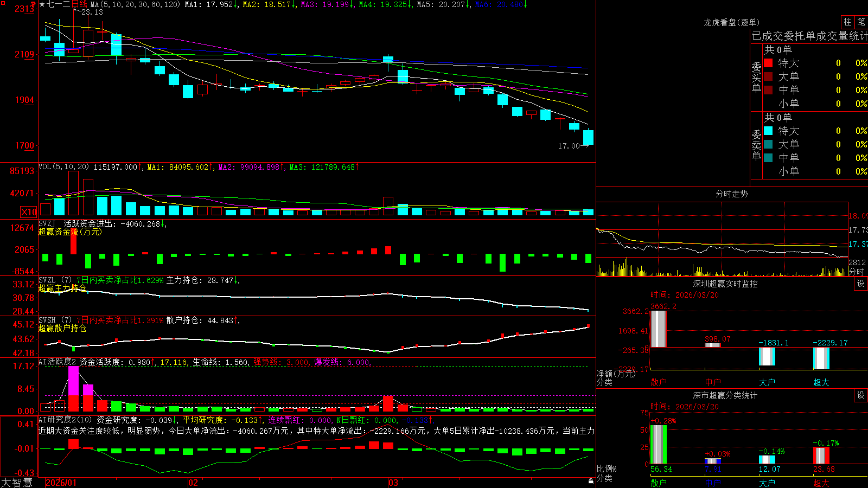Switch to 柱 (bar) display mode

coord(847,22)
